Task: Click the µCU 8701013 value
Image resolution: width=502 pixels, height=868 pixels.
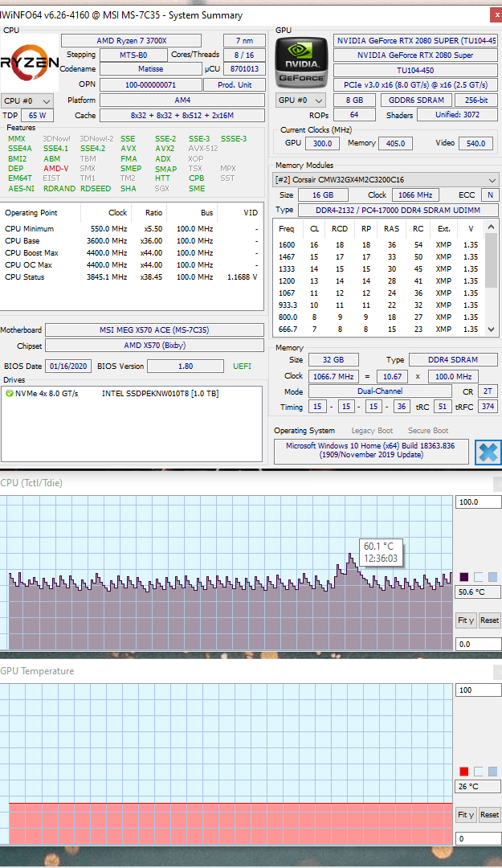Action: point(244,68)
